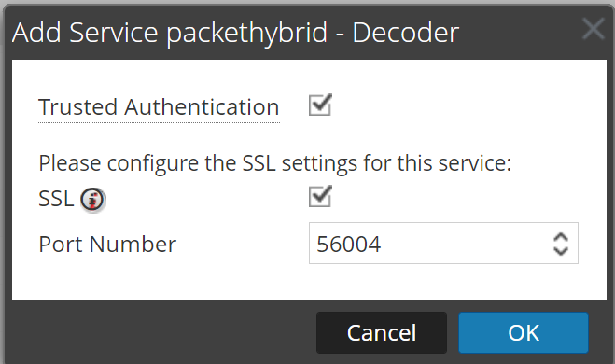Click the SSL label text
The height and width of the screenshot is (364, 615).
[56, 199]
